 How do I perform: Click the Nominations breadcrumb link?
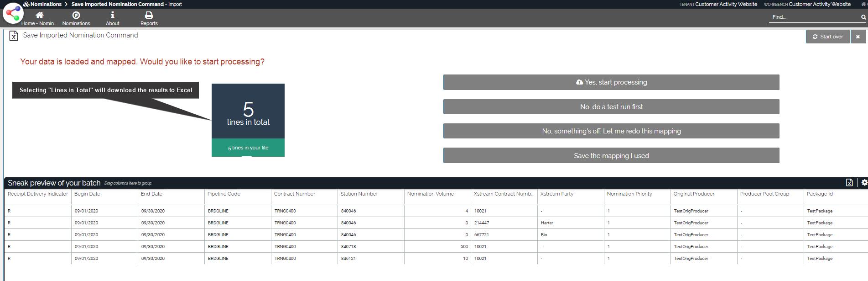(46, 4)
